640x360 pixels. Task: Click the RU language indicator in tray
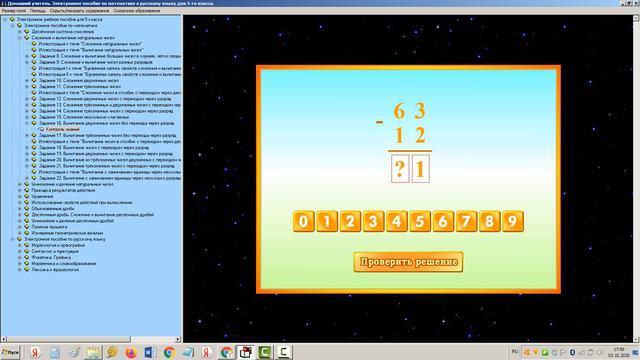(515, 351)
